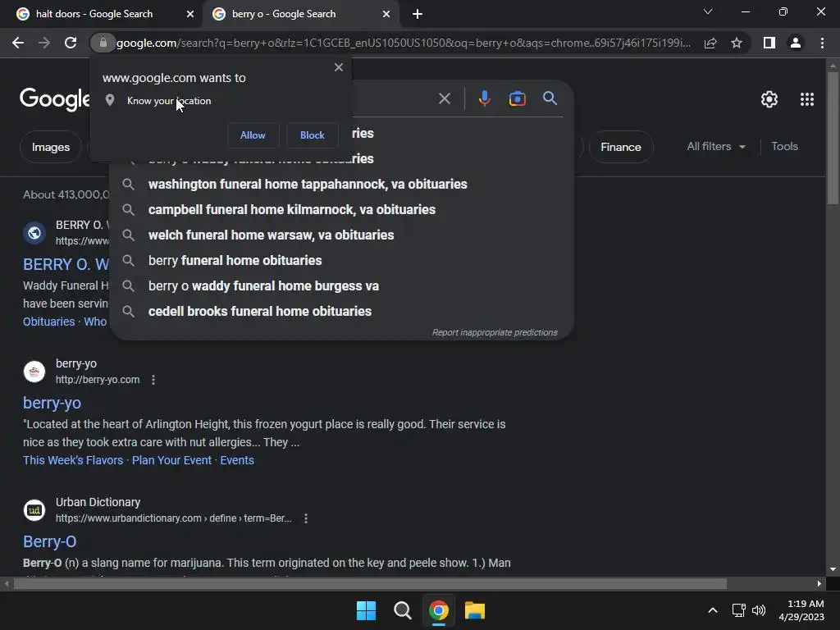Image resolution: width=840 pixels, height=630 pixels.
Task: Open BERRY O. W result title
Action: pos(66,264)
